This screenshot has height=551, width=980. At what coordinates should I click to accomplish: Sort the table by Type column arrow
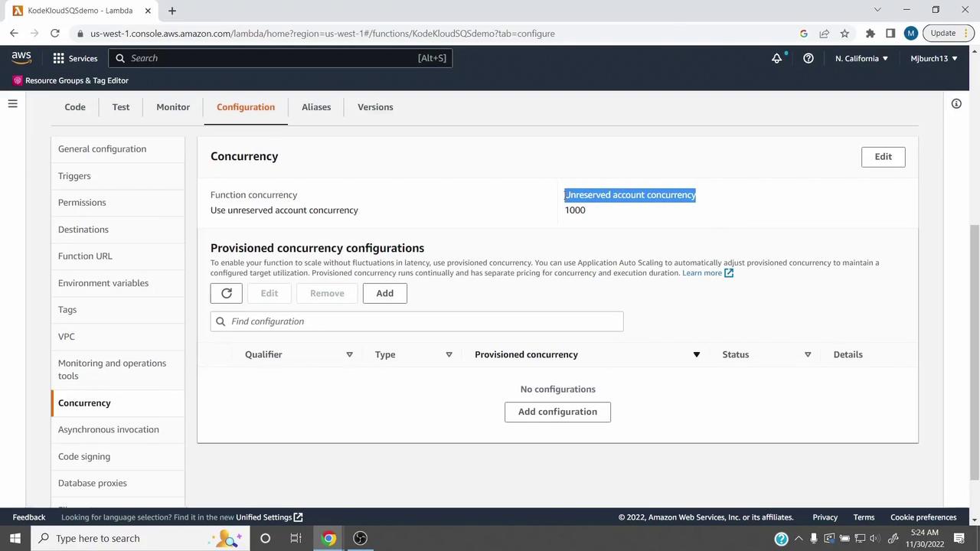(x=449, y=354)
